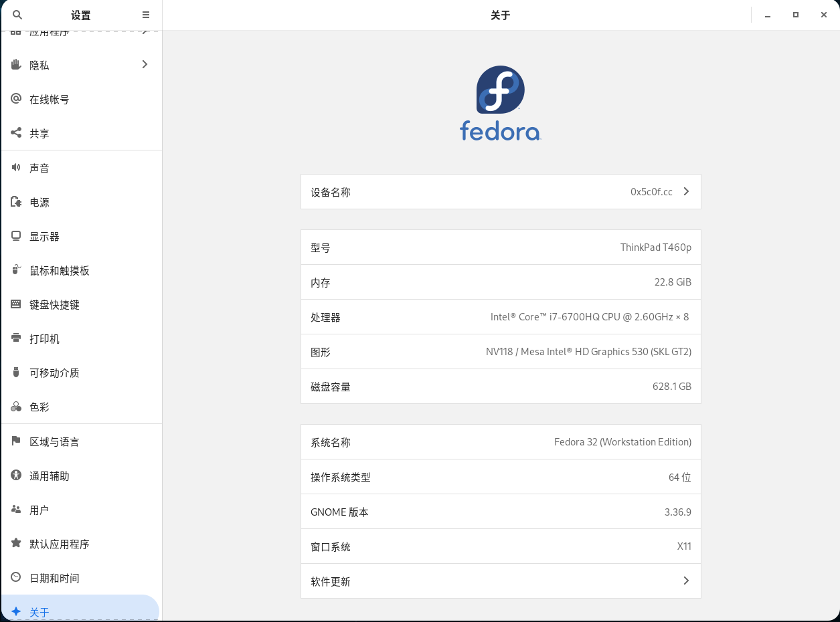Screen dimensions: 840x622
Task: Click device name value 0x5c0f.cc
Action: pyautogui.click(x=651, y=192)
